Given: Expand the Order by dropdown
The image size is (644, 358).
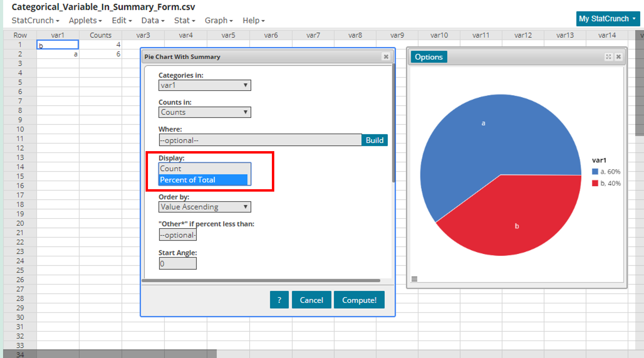Looking at the screenshot, I should 205,207.
